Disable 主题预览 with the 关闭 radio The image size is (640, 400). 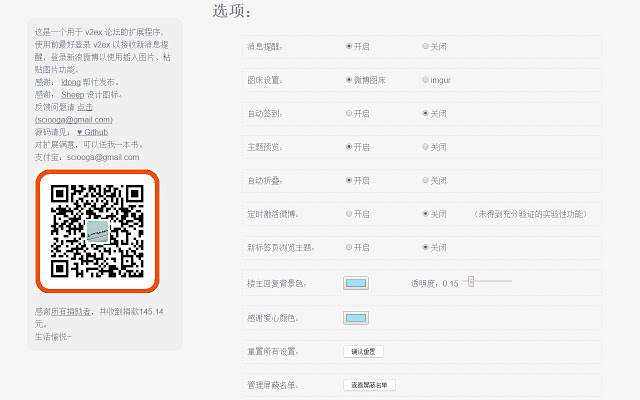point(425,147)
